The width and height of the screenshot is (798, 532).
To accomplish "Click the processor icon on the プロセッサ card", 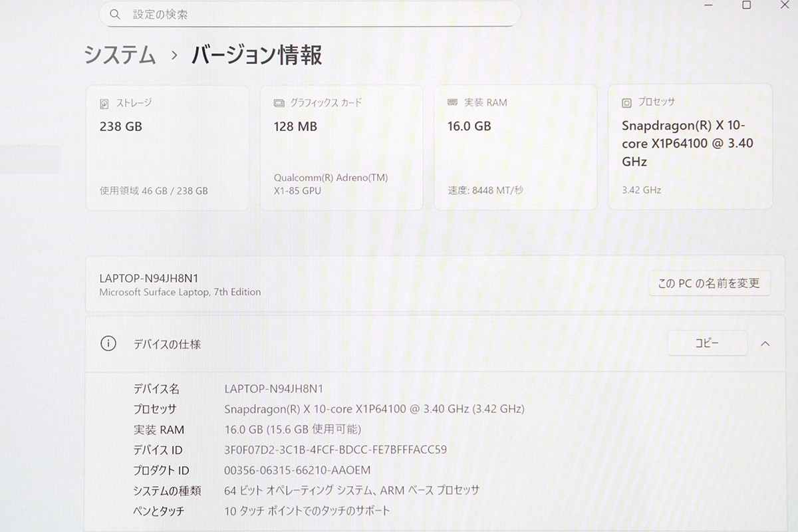I will (x=626, y=102).
